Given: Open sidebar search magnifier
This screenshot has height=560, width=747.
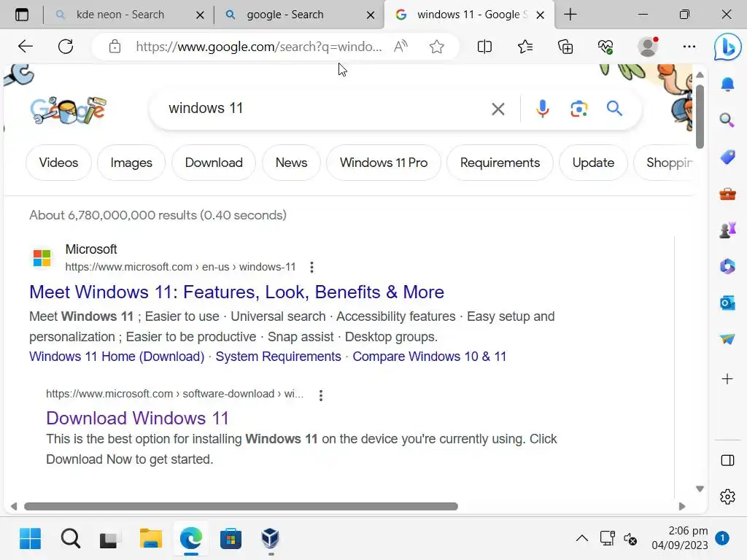Looking at the screenshot, I should coord(727,120).
